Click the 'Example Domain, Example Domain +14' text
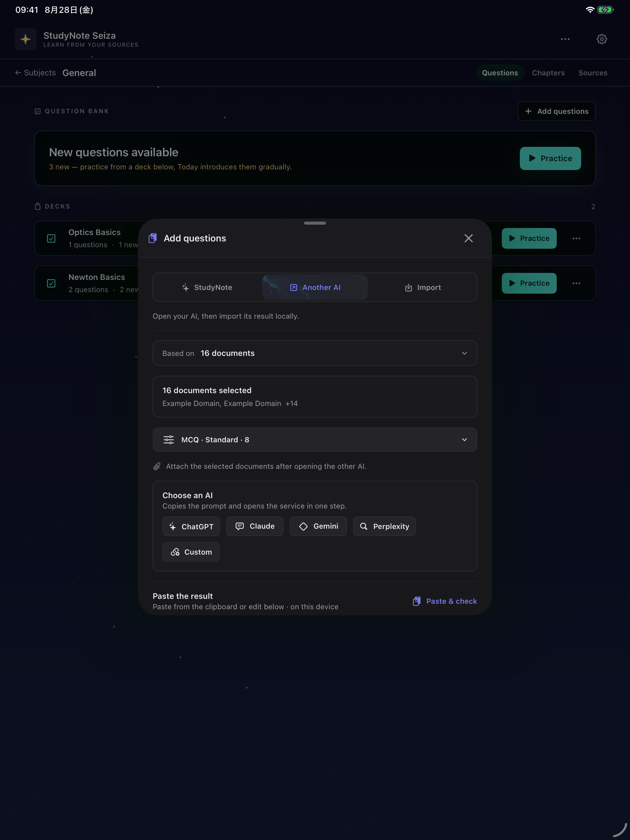630x840 pixels. pyautogui.click(x=230, y=403)
